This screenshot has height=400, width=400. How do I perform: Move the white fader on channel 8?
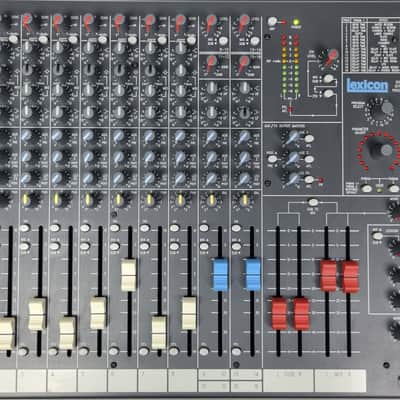(189, 313)
